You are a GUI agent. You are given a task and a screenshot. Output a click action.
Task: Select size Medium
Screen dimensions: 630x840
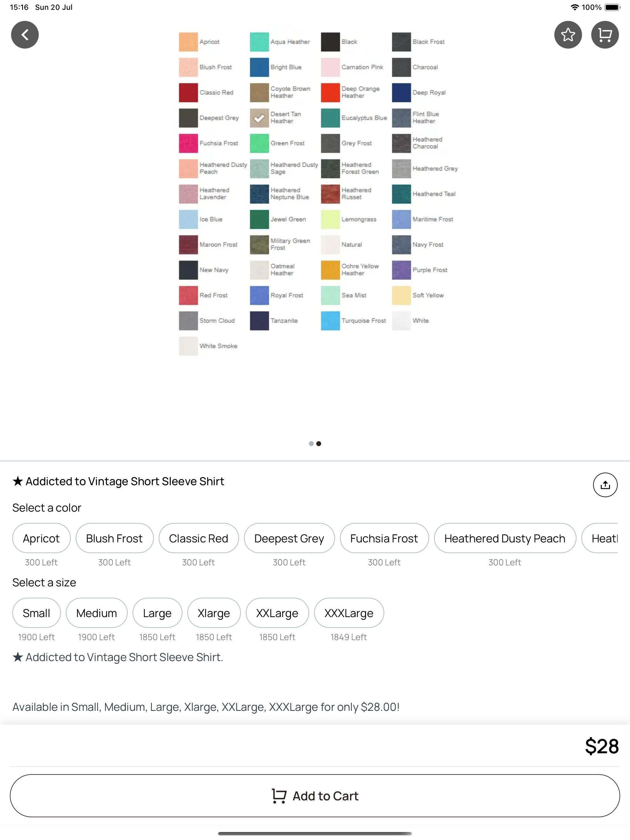pos(97,613)
